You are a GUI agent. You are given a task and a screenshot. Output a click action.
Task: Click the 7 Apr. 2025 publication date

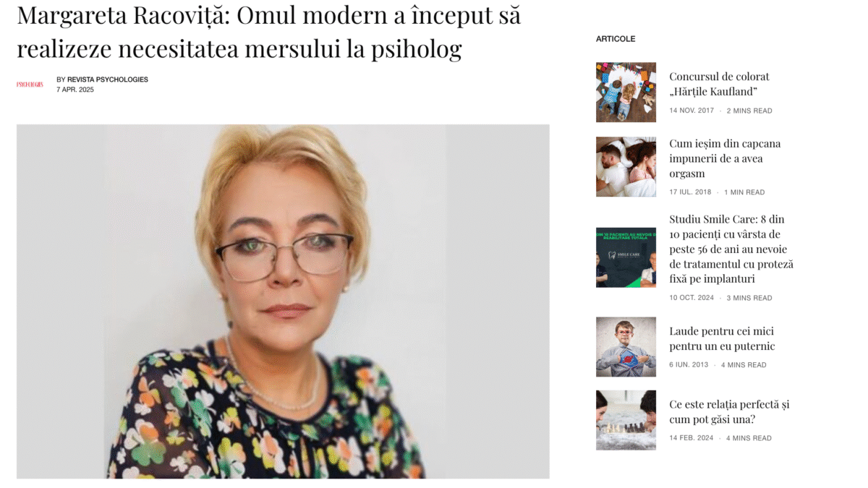point(75,90)
